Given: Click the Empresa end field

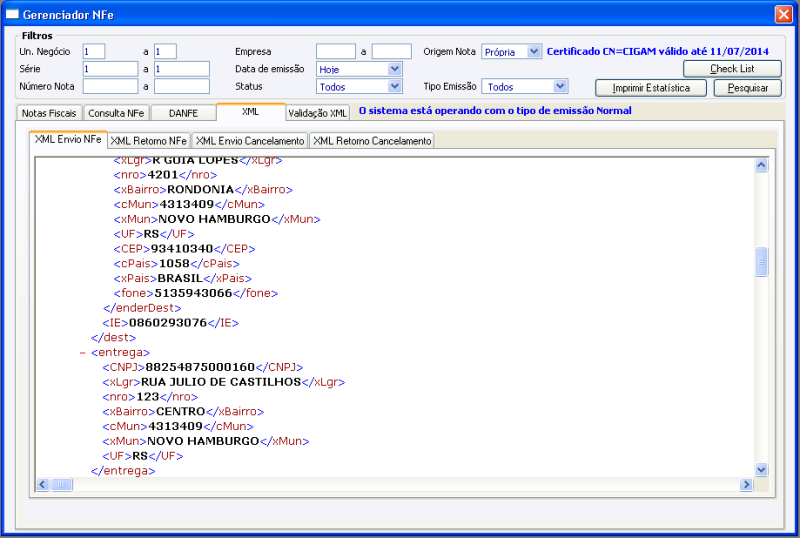Looking at the screenshot, I should [x=391, y=52].
